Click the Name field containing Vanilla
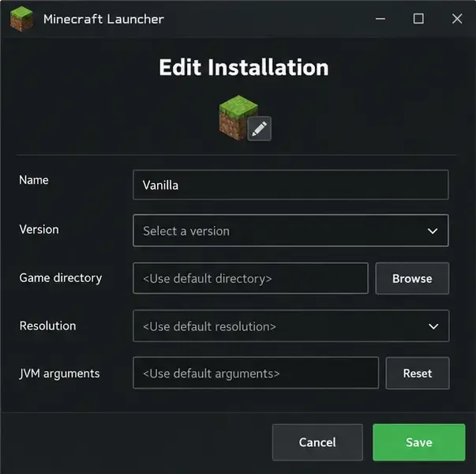 click(290, 185)
